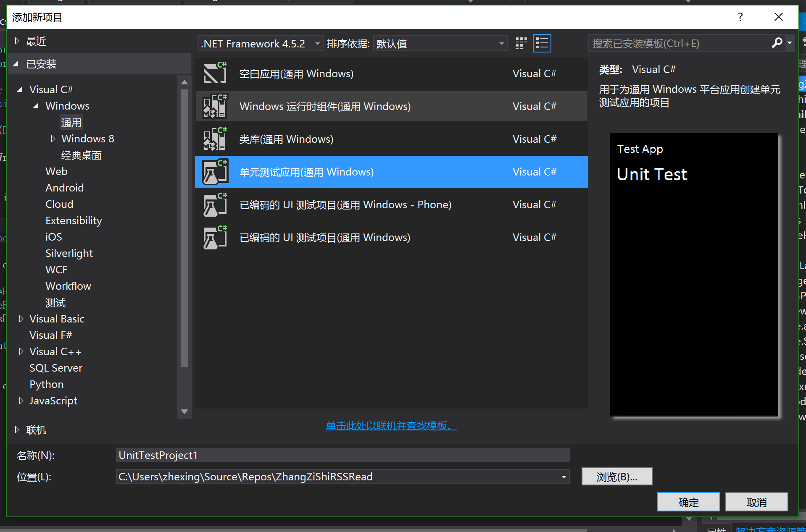806x532 pixels.
Task: Select the Android category
Action: 65,188
